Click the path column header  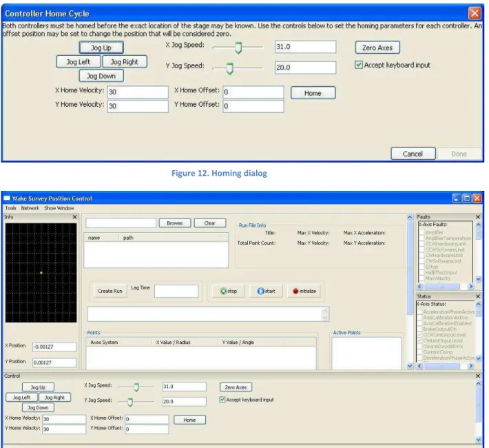tap(169, 238)
